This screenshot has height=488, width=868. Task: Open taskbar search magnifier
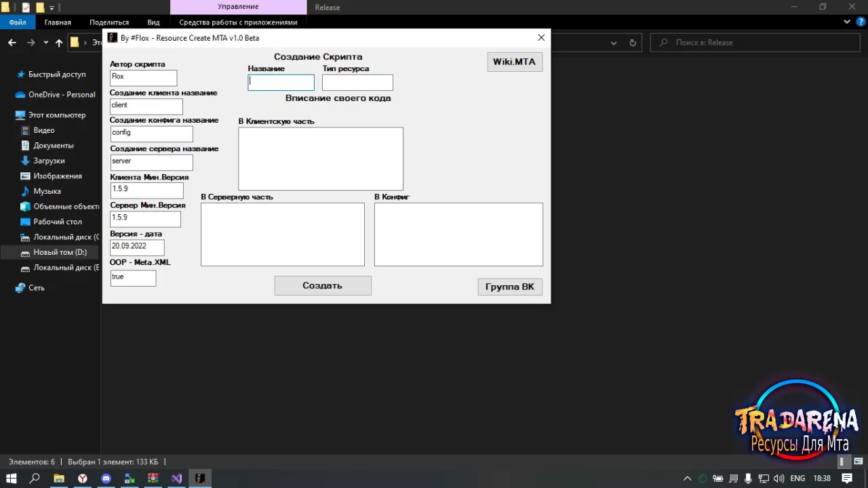(35, 478)
